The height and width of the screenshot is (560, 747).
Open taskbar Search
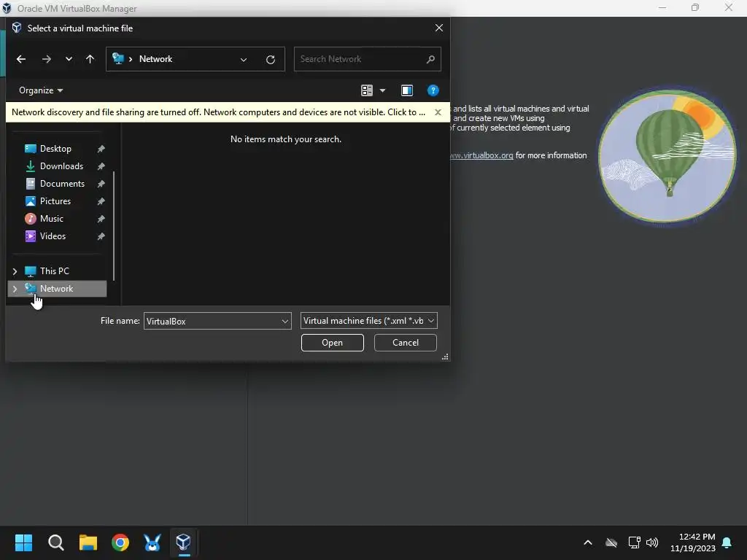[55, 542]
